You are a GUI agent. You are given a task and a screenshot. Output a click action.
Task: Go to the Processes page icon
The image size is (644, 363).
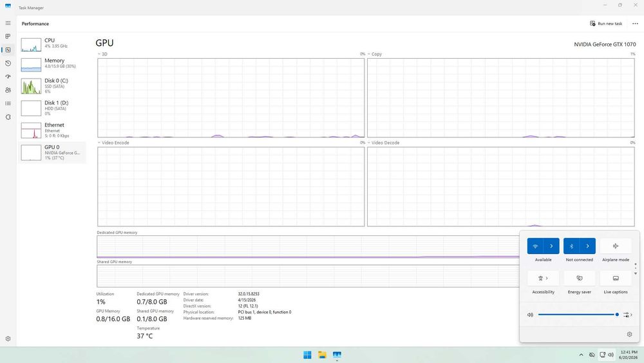8,36
